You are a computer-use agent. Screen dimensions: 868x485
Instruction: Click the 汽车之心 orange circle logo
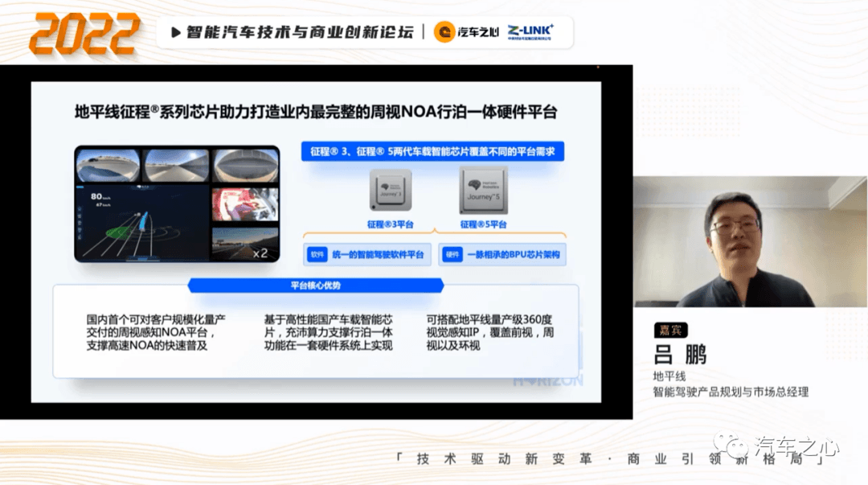point(444,32)
